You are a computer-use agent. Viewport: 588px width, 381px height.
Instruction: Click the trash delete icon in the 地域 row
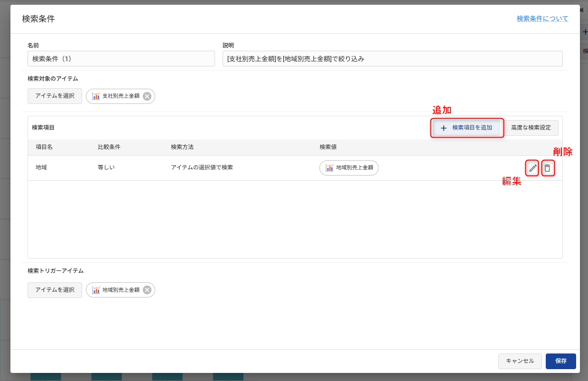(x=548, y=168)
